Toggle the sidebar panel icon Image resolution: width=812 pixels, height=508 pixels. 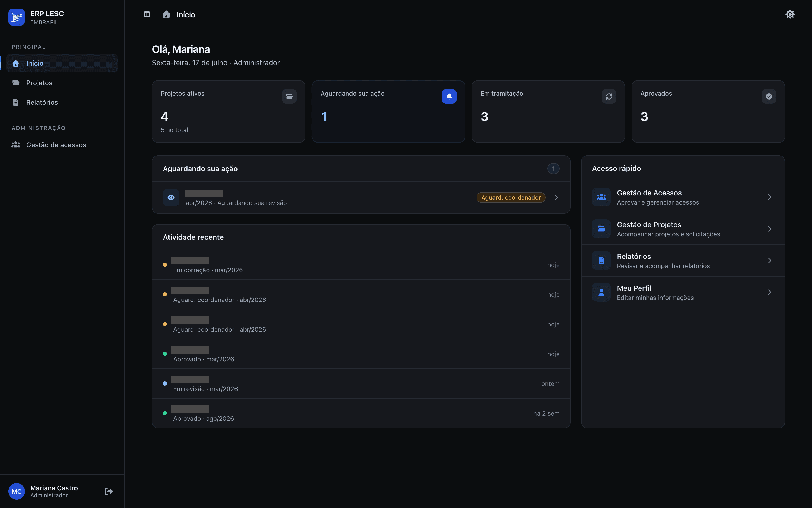[x=147, y=14]
